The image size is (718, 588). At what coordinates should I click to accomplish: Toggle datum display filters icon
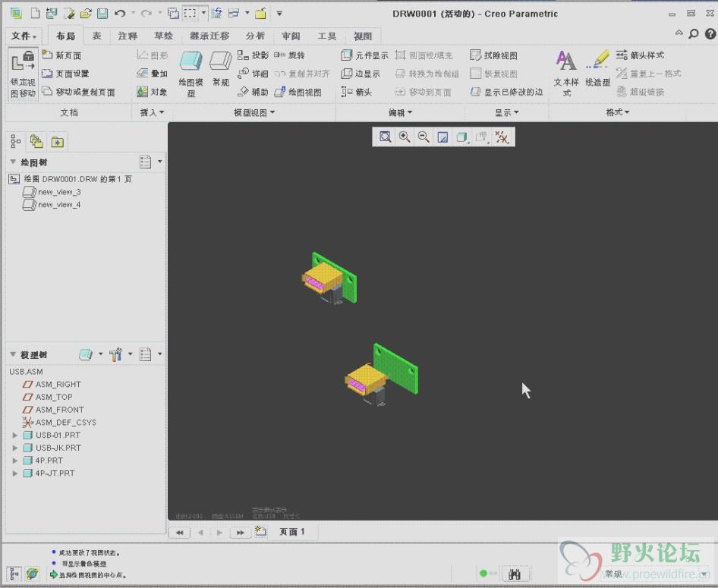click(502, 137)
